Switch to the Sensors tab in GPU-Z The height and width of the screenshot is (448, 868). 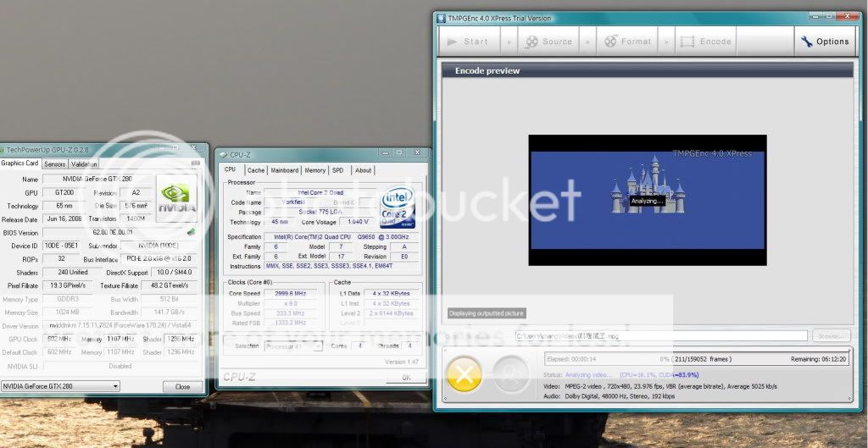click(55, 163)
